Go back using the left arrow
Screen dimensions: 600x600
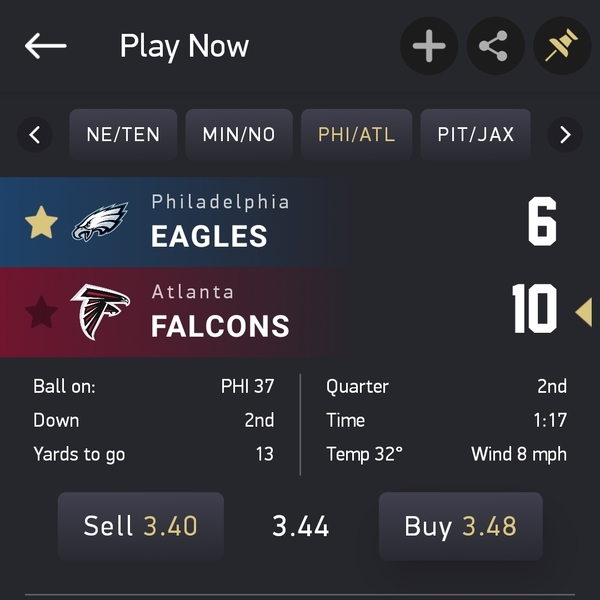(46, 46)
